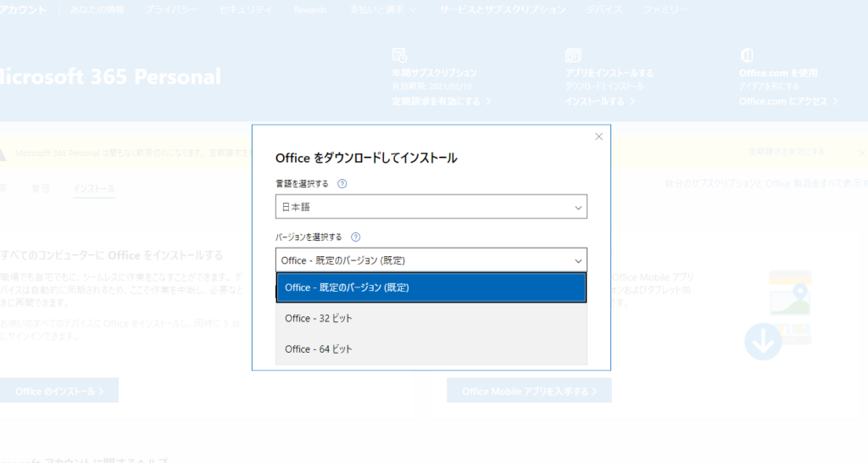Switch to the インストール tab
Screen dimensions: 868x463
point(94,189)
